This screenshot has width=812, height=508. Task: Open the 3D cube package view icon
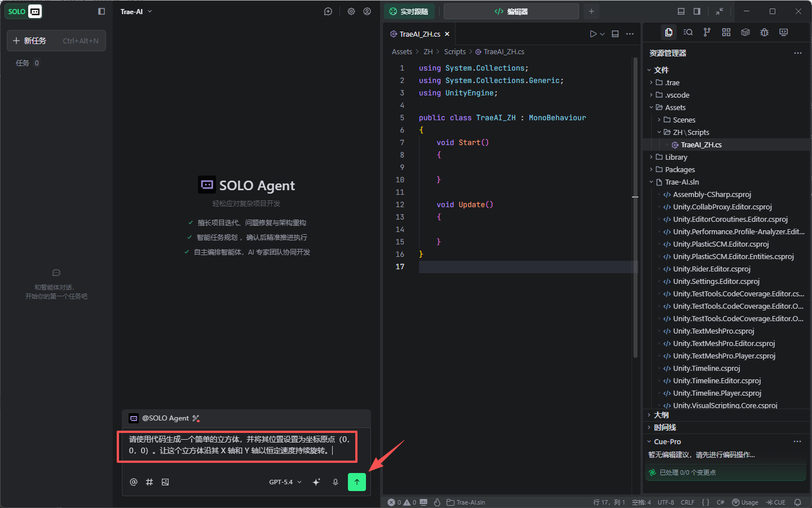click(x=745, y=32)
